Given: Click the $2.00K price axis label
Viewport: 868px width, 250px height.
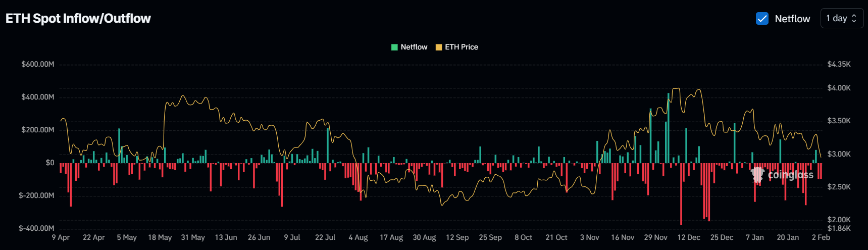Looking at the screenshot, I should [839, 220].
